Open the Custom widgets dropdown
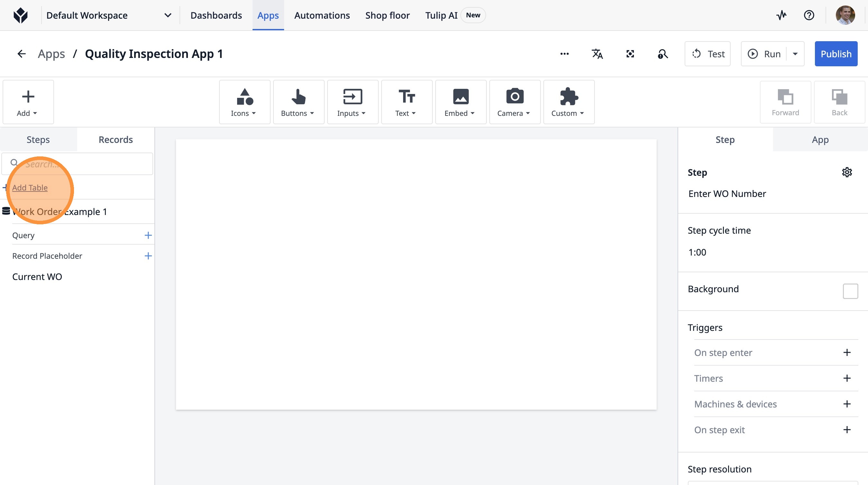The image size is (868, 485). point(568,102)
